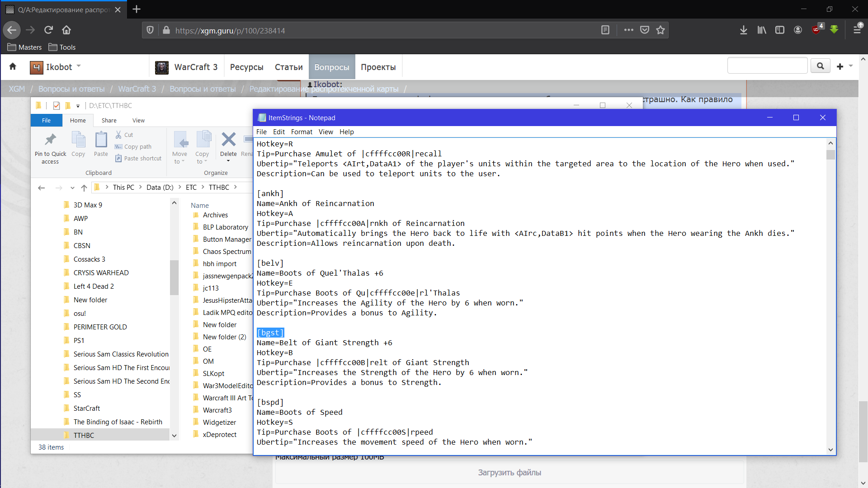Screen dimensions: 868x488
Task: Open Firefox account icon
Action: point(798,30)
